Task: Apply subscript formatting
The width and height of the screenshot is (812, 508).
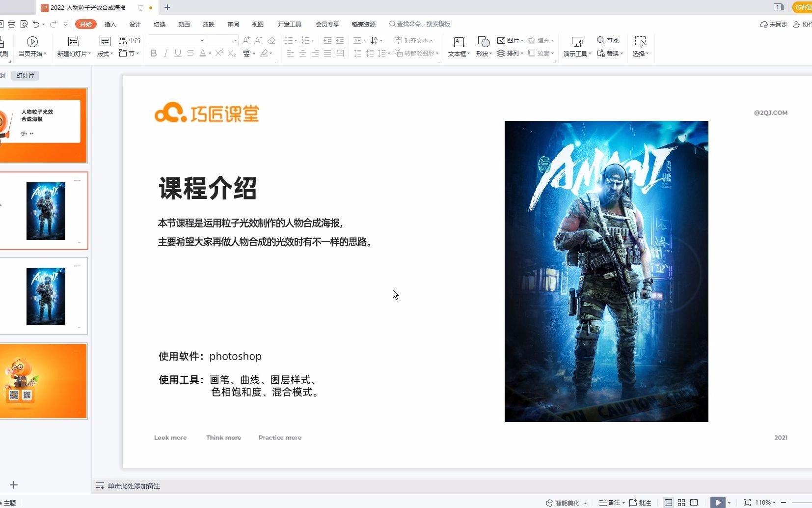Action: tap(232, 53)
